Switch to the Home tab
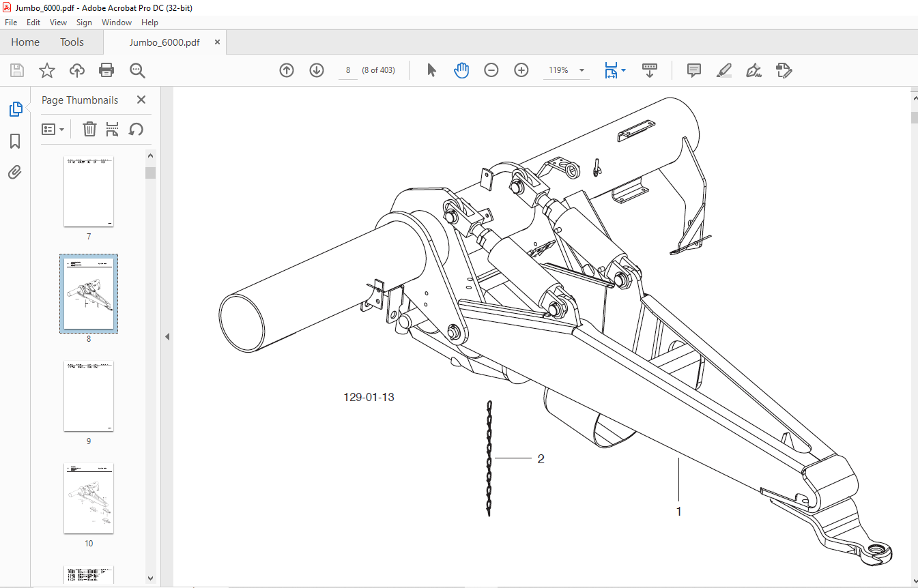 click(x=25, y=42)
